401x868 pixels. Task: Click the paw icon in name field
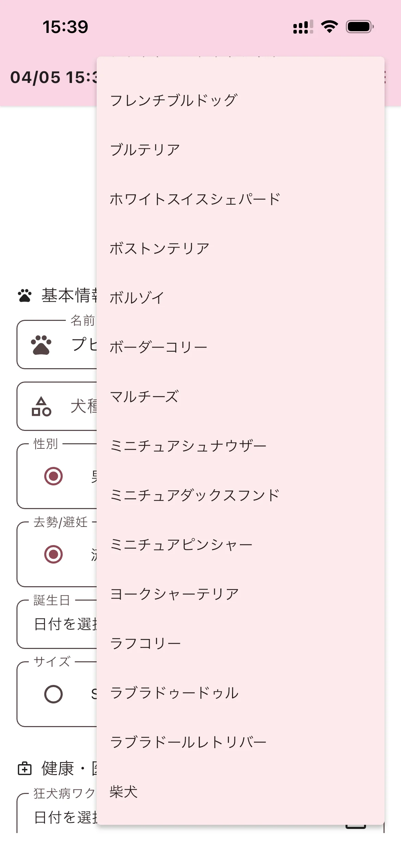pyautogui.click(x=41, y=345)
